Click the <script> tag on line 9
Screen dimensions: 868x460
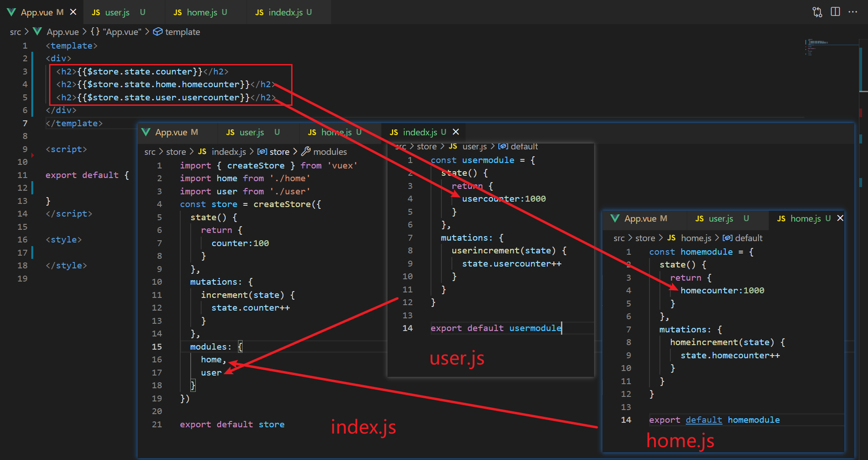66,149
